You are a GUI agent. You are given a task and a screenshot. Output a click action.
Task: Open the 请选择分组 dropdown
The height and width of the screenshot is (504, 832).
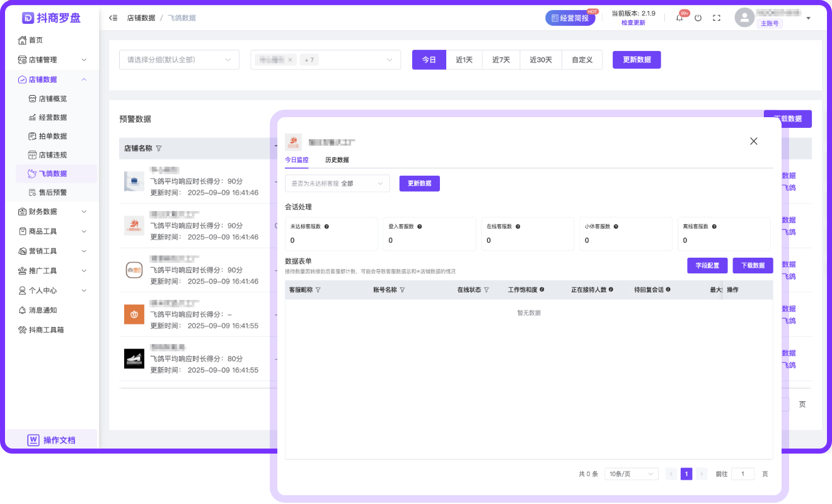click(179, 60)
